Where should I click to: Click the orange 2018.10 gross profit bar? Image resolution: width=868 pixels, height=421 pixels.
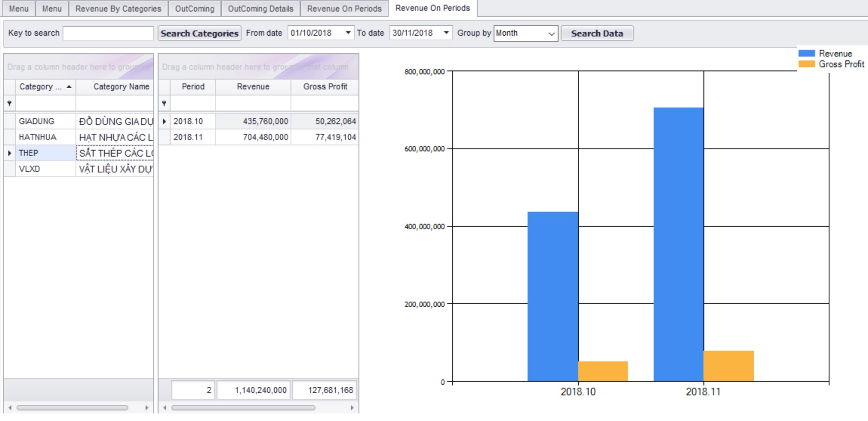click(603, 371)
